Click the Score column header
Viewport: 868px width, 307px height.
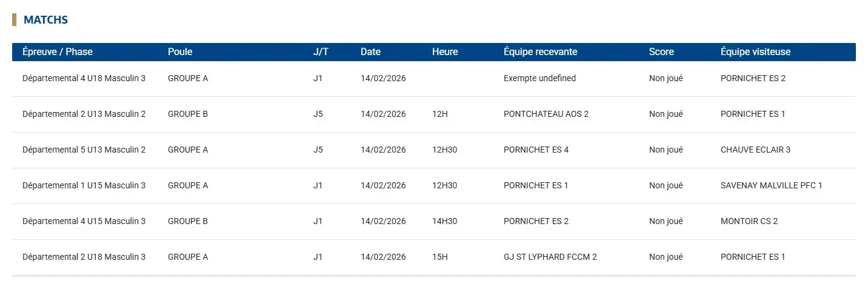click(x=661, y=52)
